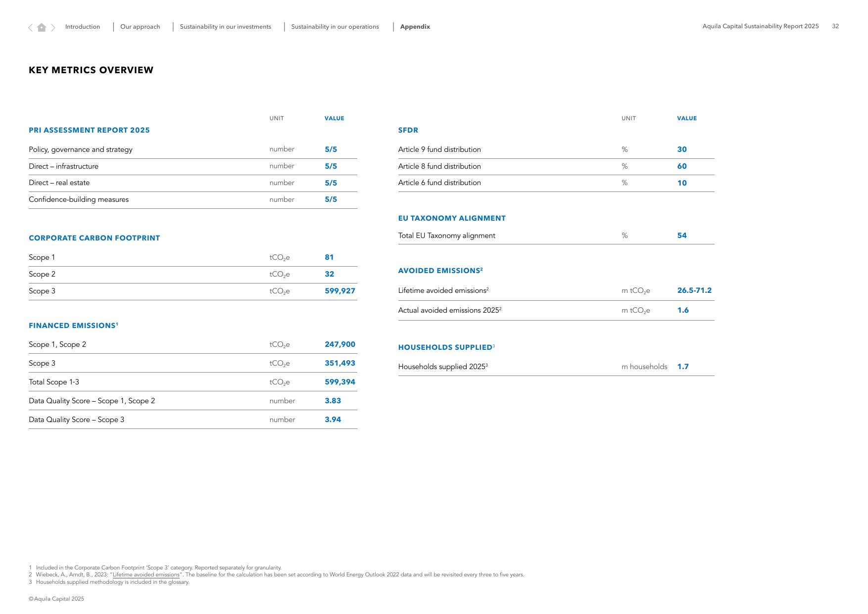Select the PRI ASSESSMENT REPORT 2025 heading
Viewport: 868px width, 614px height.
89,130
